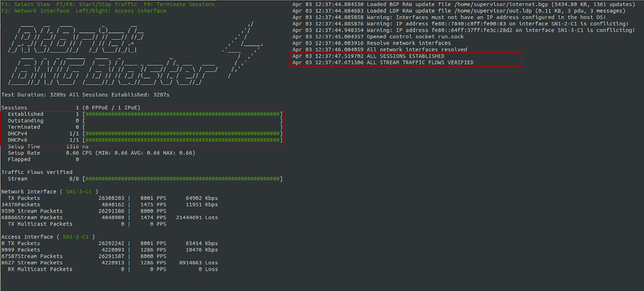The height and width of the screenshot is (291, 644).
Task: Click the Loaded BGP RAW update log entry
Action: tap(464, 4)
